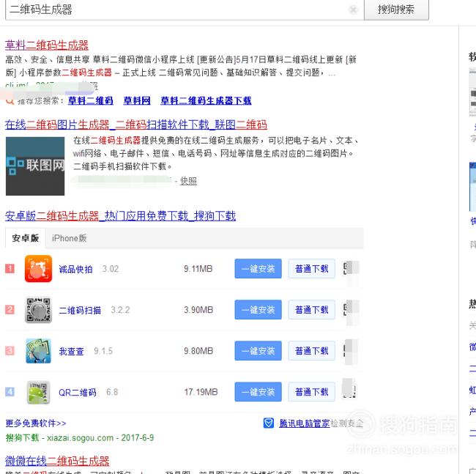Click 普通下载 for 诚品快拍
The image size is (476, 474).
click(x=312, y=269)
